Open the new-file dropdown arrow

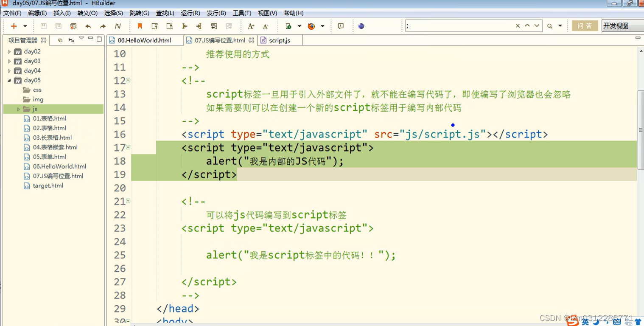point(24,26)
